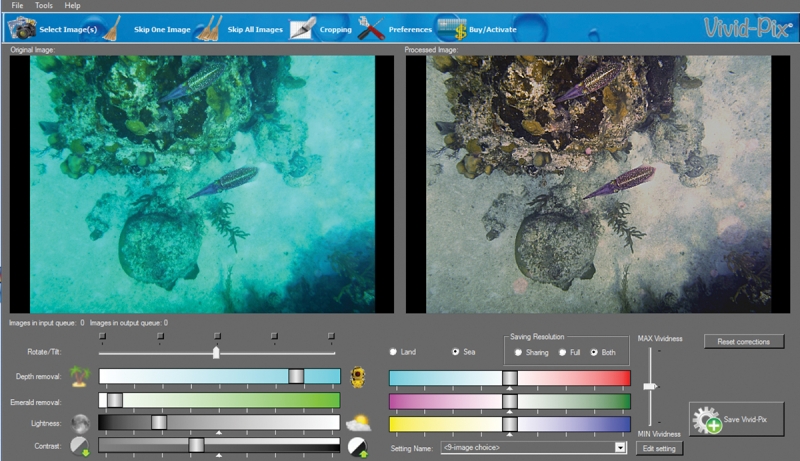
Task: Click the tools Preferences icon
Action: pos(370,28)
